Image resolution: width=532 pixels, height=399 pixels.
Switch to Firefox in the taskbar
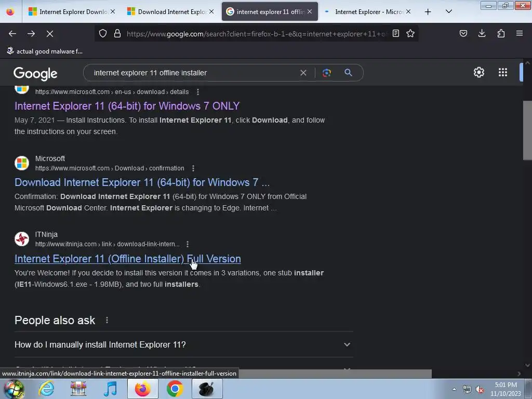pyautogui.click(x=143, y=389)
